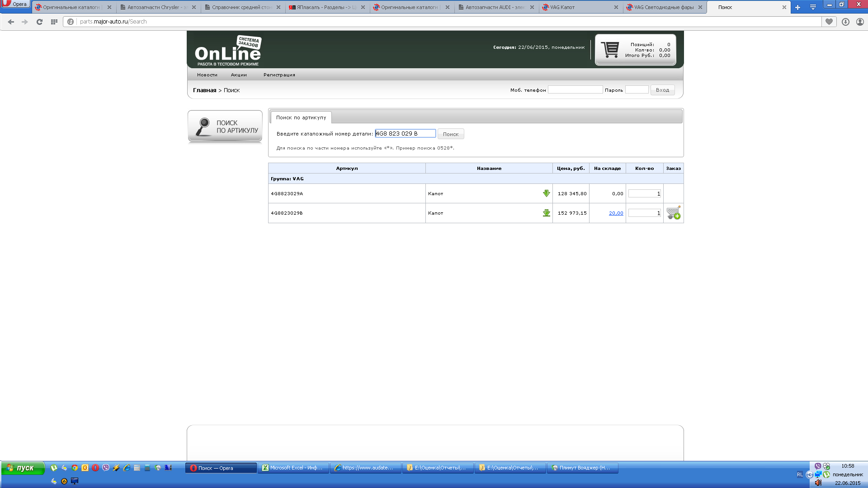
Task: Switch to the Автозапчасти Chrysler browser tab
Action: click(158, 7)
